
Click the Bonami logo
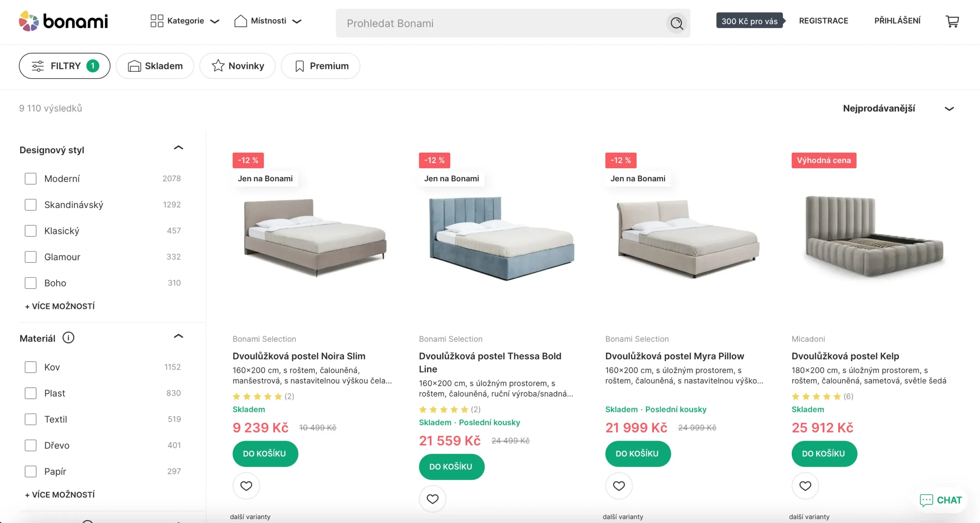64,21
